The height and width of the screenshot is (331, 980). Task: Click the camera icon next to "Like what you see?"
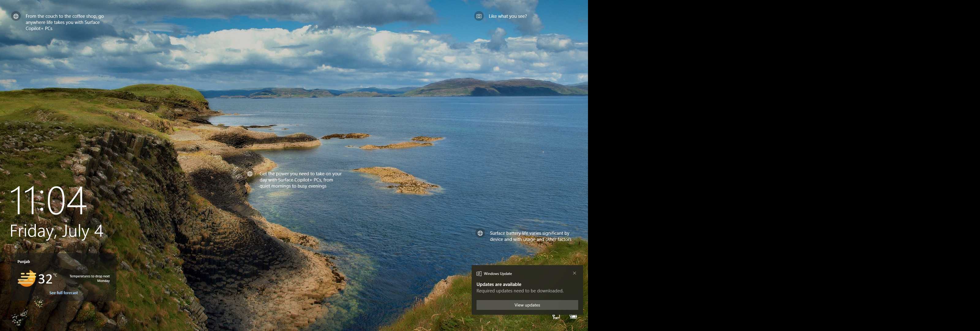479,16
